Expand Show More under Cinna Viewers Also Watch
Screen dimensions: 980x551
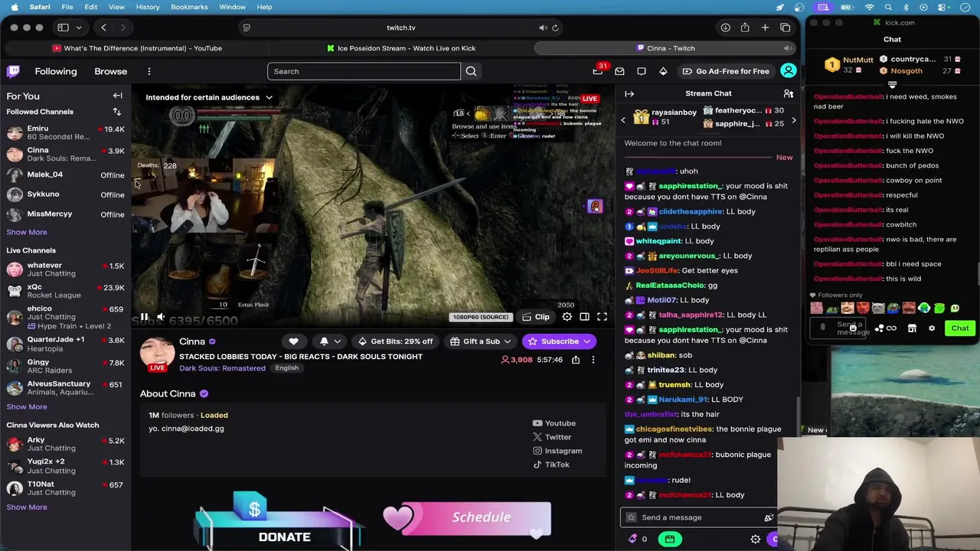tap(27, 507)
